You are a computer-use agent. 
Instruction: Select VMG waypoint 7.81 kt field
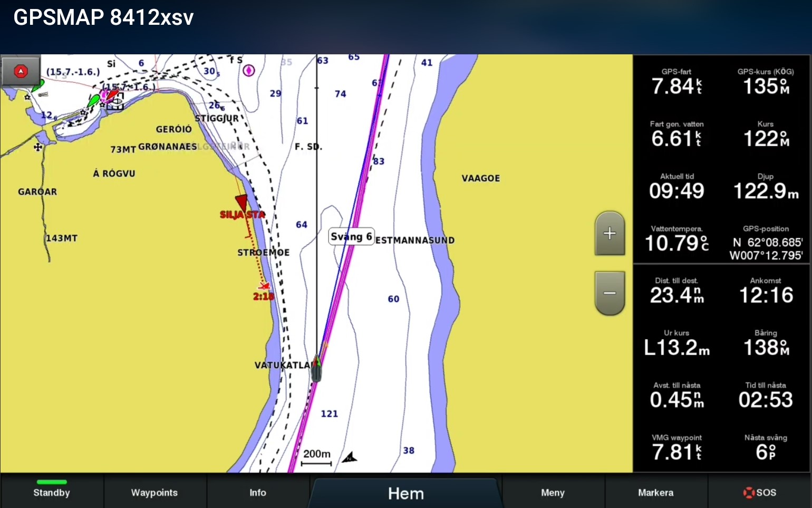(x=677, y=447)
